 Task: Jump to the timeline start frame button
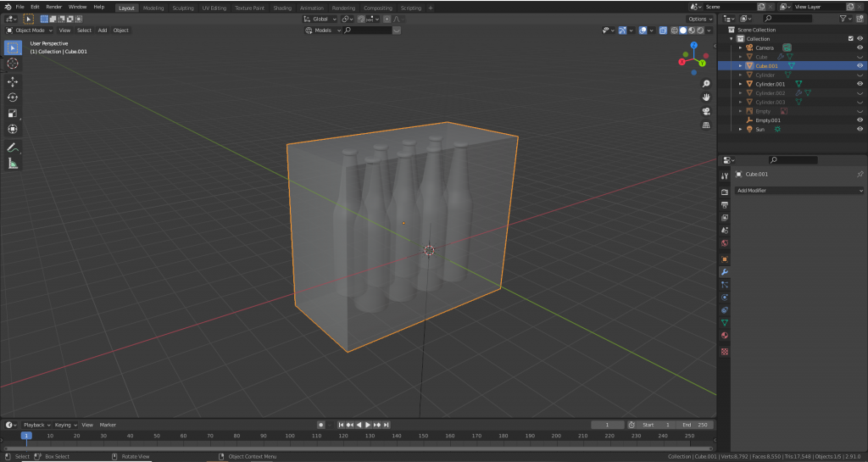click(x=341, y=425)
